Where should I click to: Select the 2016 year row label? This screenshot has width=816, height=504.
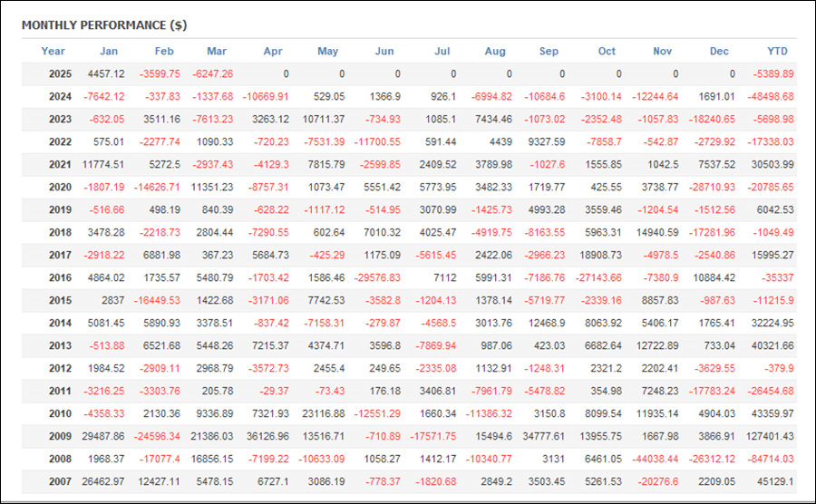click(x=61, y=277)
